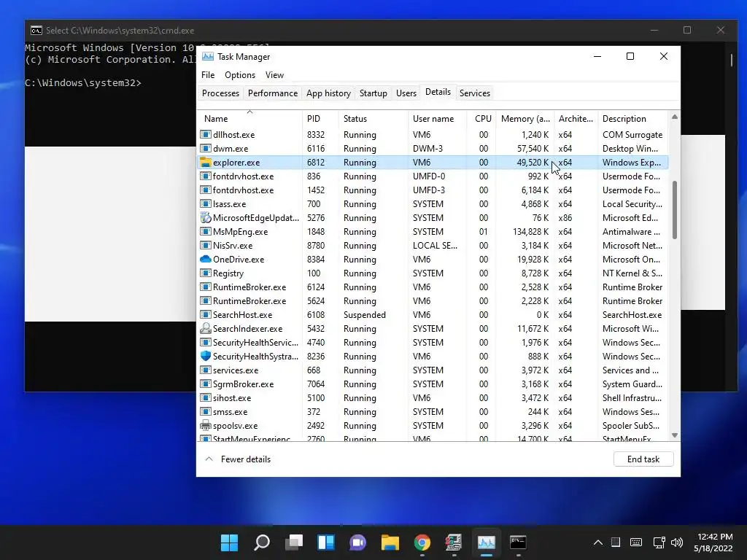Switch to the Startup tab
This screenshot has height=560, width=747.
(373, 93)
